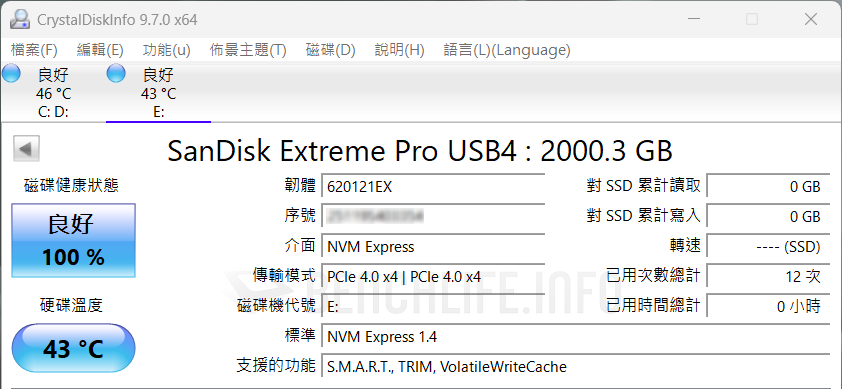Click the previous disk arrow button
Viewport: 842px width, 389px height.
pyautogui.click(x=26, y=149)
